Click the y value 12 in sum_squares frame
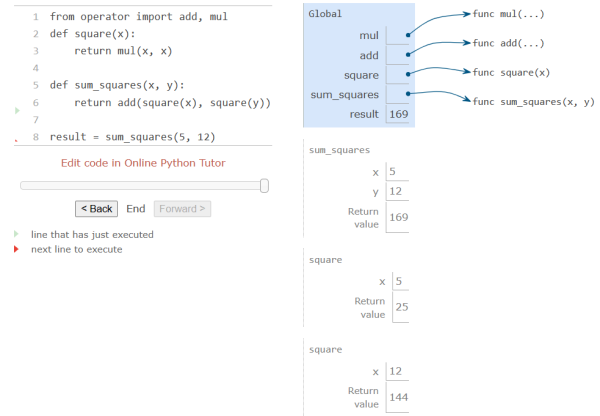The width and height of the screenshot is (600, 416). [395, 191]
